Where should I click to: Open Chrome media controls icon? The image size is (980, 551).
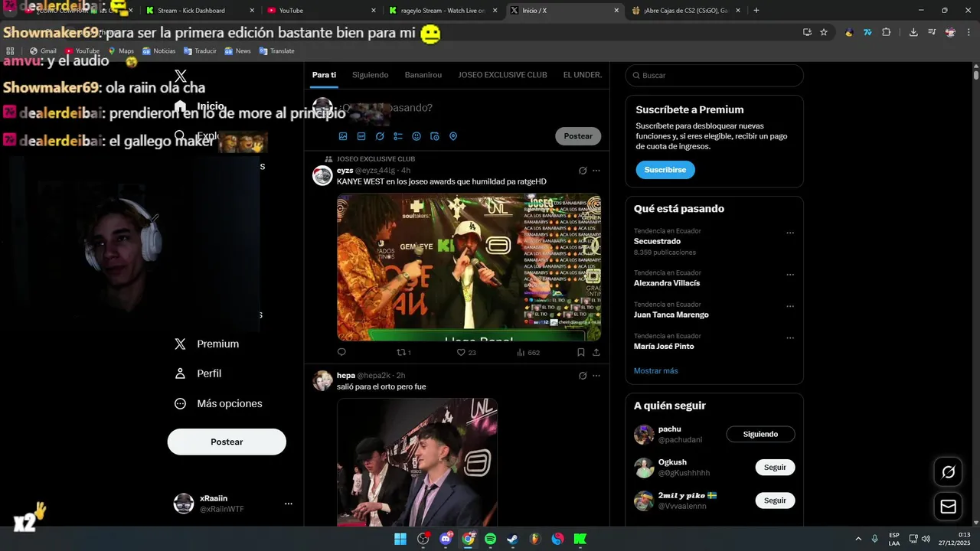(x=932, y=32)
